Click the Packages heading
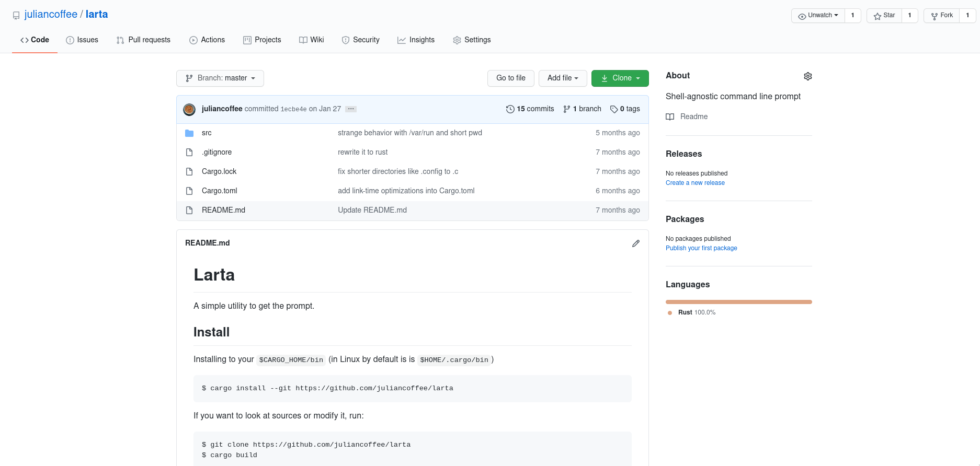The image size is (980, 466). tap(685, 219)
